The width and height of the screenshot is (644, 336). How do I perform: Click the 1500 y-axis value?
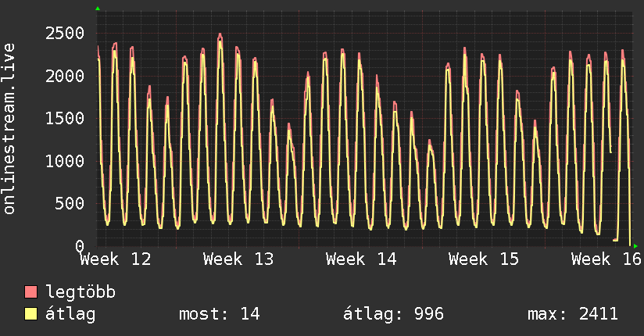tap(65, 118)
